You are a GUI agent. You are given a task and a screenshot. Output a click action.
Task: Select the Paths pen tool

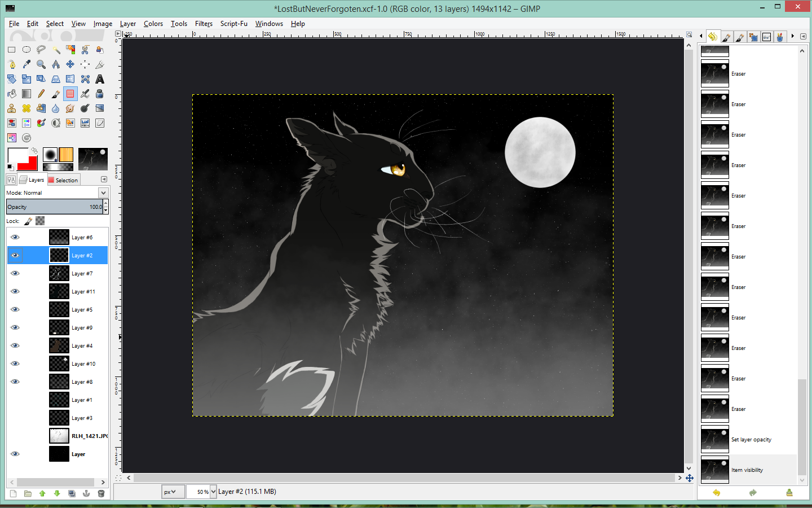pyautogui.click(x=12, y=64)
